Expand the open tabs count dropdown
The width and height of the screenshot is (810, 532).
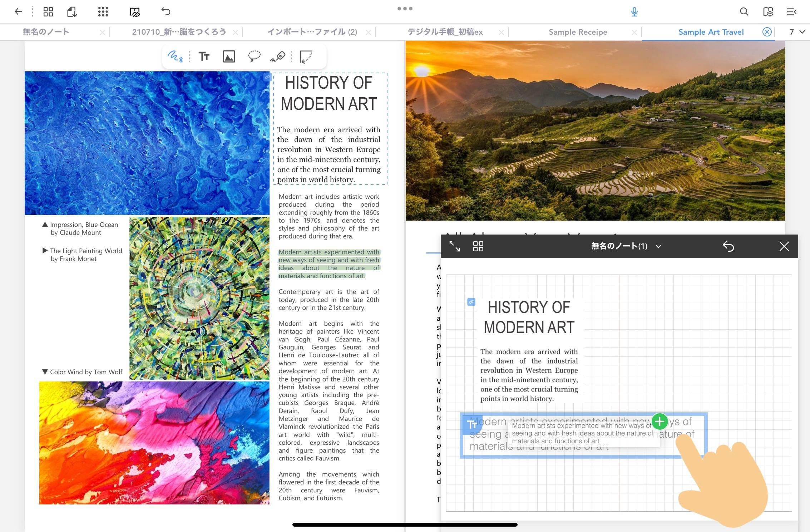tap(797, 32)
